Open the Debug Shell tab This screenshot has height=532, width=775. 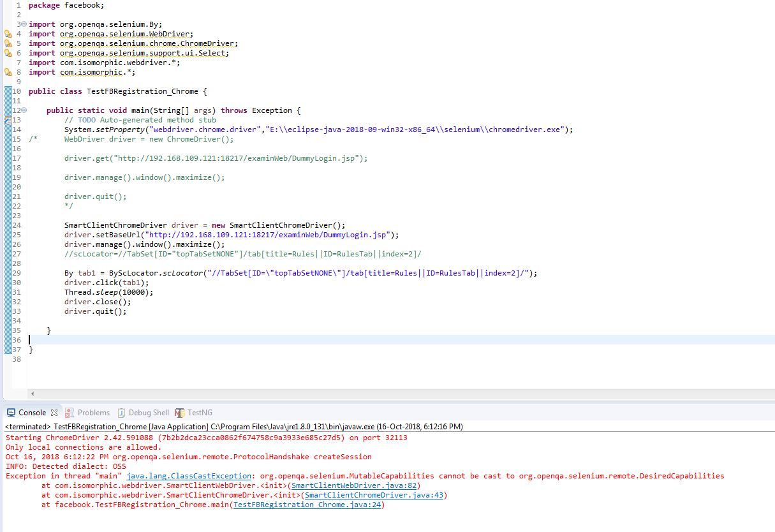(x=148, y=413)
